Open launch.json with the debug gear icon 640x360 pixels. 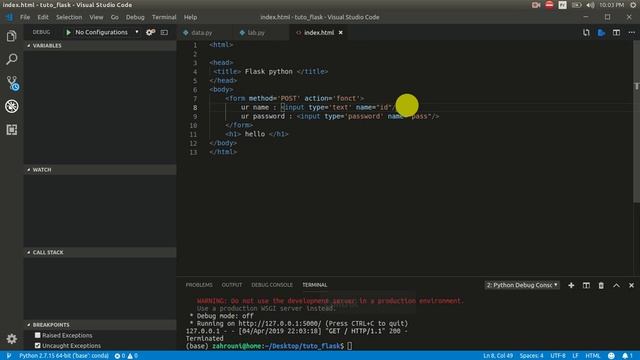pyautogui.click(x=150, y=32)
